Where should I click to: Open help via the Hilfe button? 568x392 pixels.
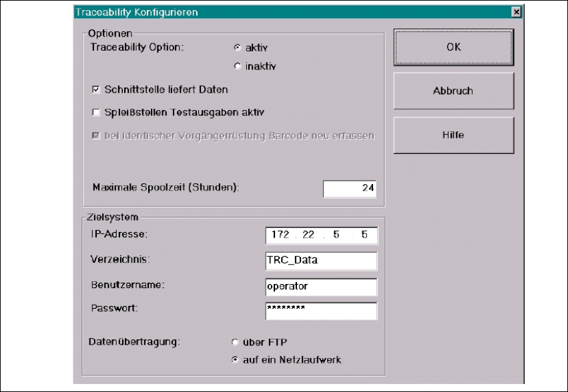click(453, 135)
